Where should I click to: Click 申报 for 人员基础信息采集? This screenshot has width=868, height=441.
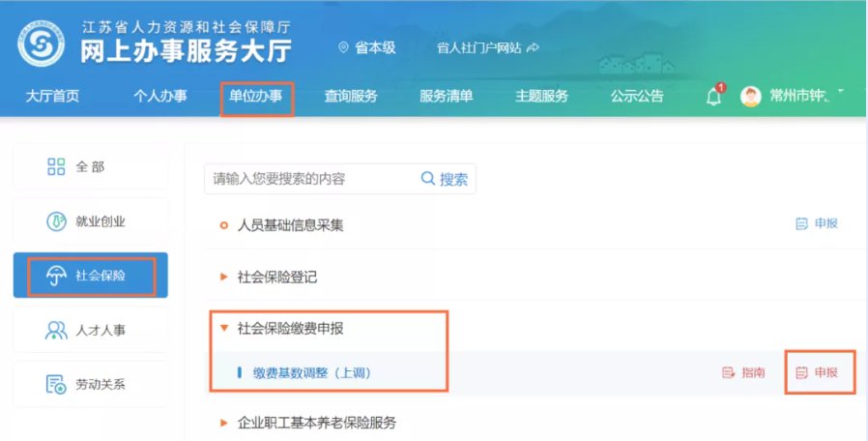(x=817, y=223)
